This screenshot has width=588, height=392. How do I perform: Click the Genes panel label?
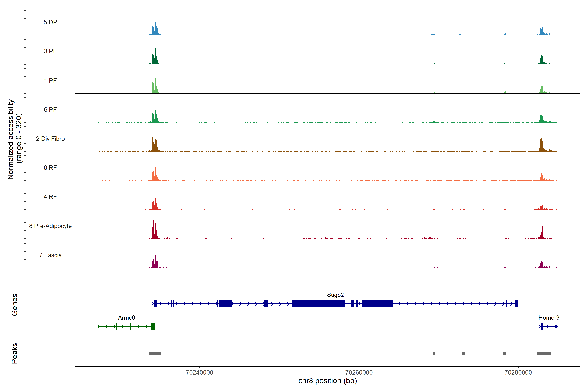15,305
